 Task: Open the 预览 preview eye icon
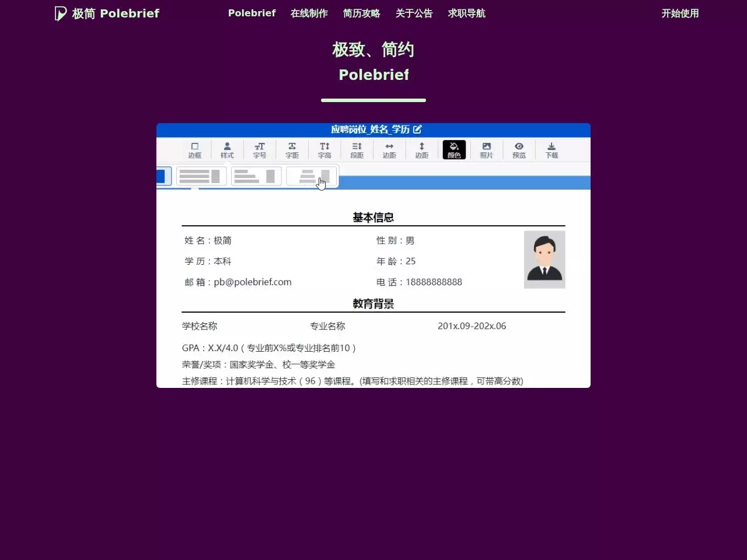click(519, 150)
